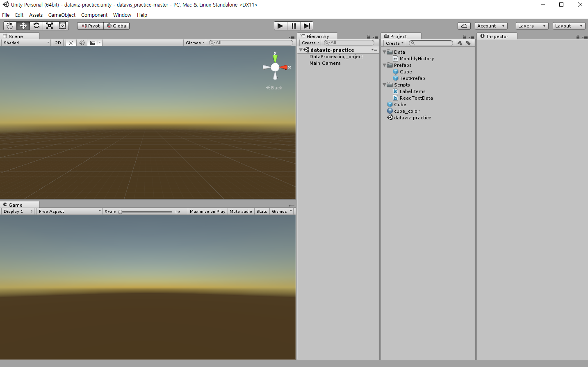This screenshot has width=588, height=367.
Task: Switch to the Inspector tab
Action: pyautogui.click(x=497, y=36)
